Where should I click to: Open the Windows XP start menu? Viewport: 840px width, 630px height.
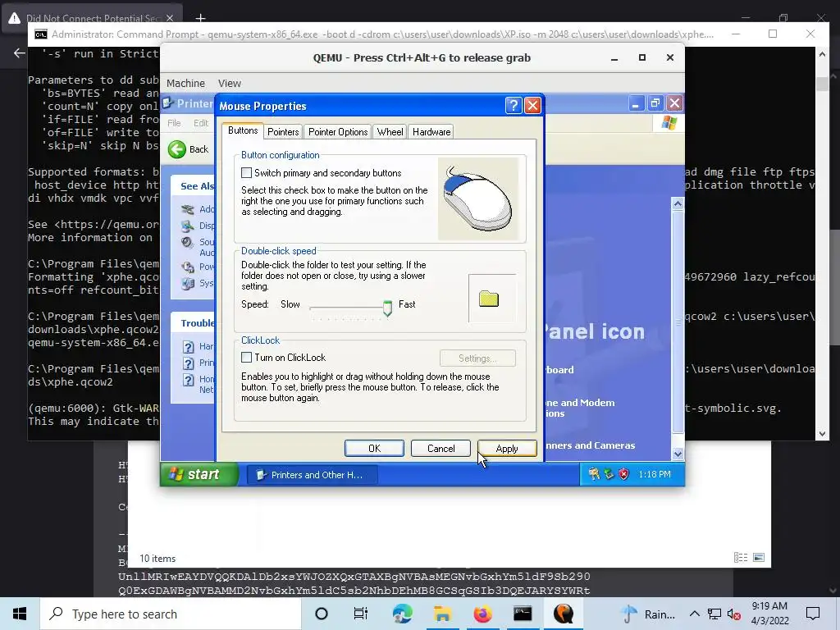(x=199, y=475)
